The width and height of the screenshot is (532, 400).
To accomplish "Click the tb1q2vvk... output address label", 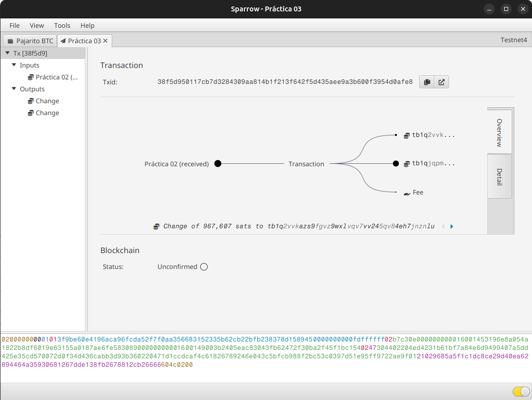I will (x=433, y=135).
